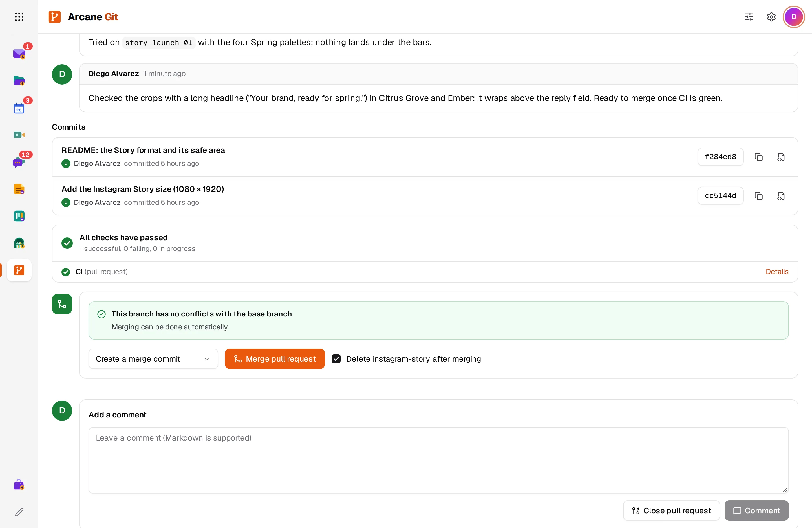The width and height of the screenshot is (812, 528).
Task: Click CI (pull request) check row label
Action: pyautogui.click(x=102, y=272)
